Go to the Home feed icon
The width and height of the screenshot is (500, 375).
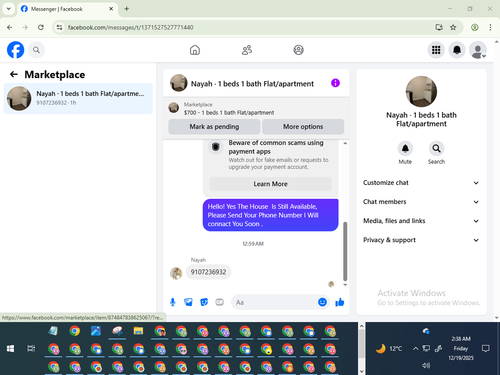click(x=195, y=50)
